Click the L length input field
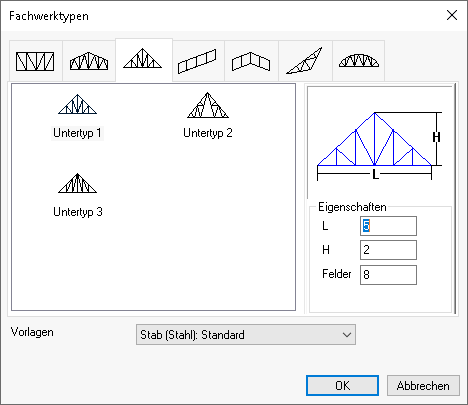Viewport: 468px width, 405px height. [388, 226]
